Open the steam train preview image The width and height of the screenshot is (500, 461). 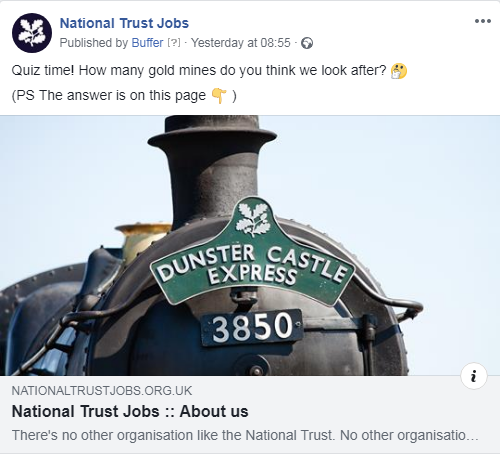pyautogui.click(x=250, y=245)
